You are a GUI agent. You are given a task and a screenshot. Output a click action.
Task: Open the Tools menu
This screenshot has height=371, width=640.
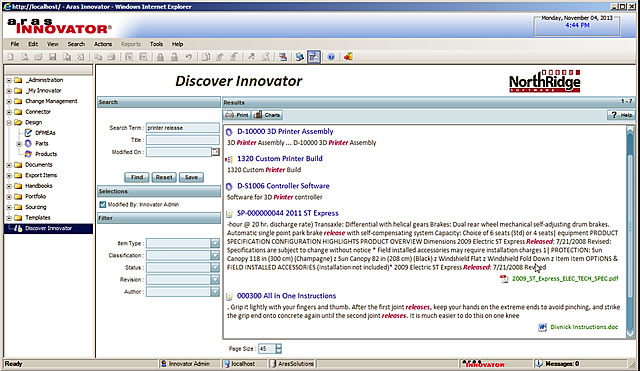tap(156, 44)
